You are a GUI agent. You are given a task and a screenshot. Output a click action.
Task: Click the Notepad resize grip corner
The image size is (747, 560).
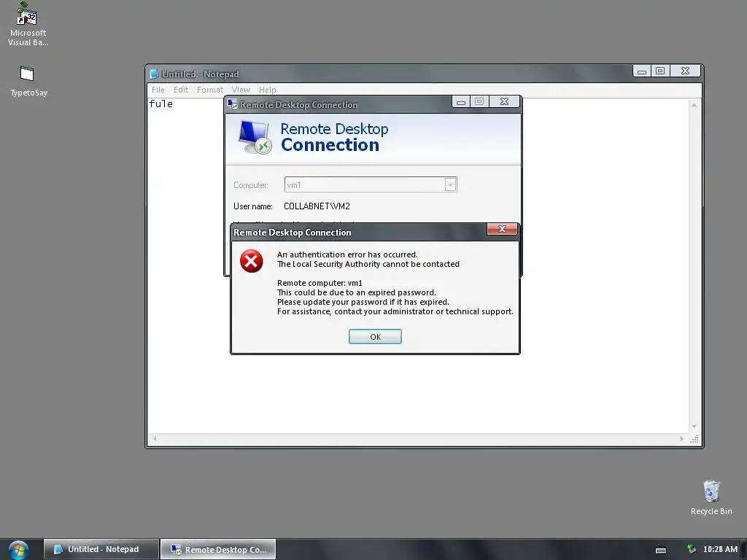(694, 439)
